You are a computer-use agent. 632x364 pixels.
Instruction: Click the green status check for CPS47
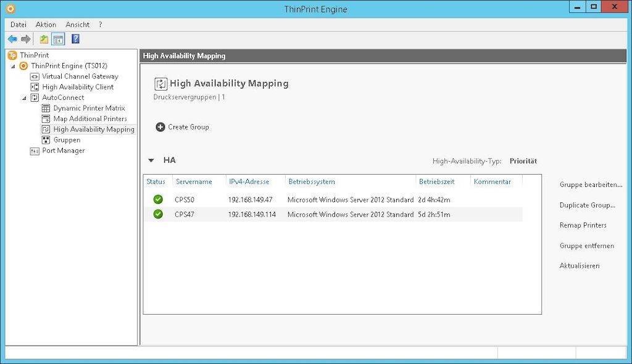pyautogui.click(x=158, y=214)
